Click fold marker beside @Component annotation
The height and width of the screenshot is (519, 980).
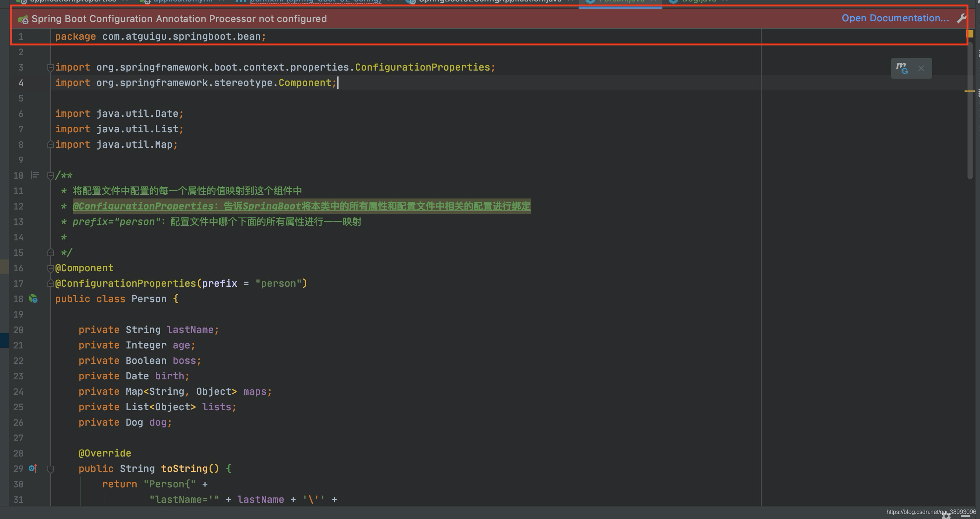(x=50, y=268)
